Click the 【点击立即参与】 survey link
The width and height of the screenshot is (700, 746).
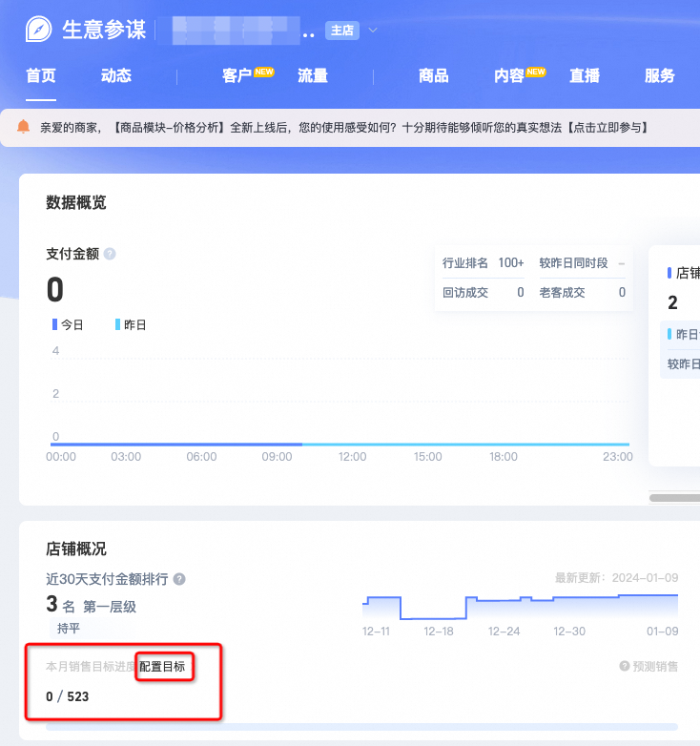[x=607, y=128]
